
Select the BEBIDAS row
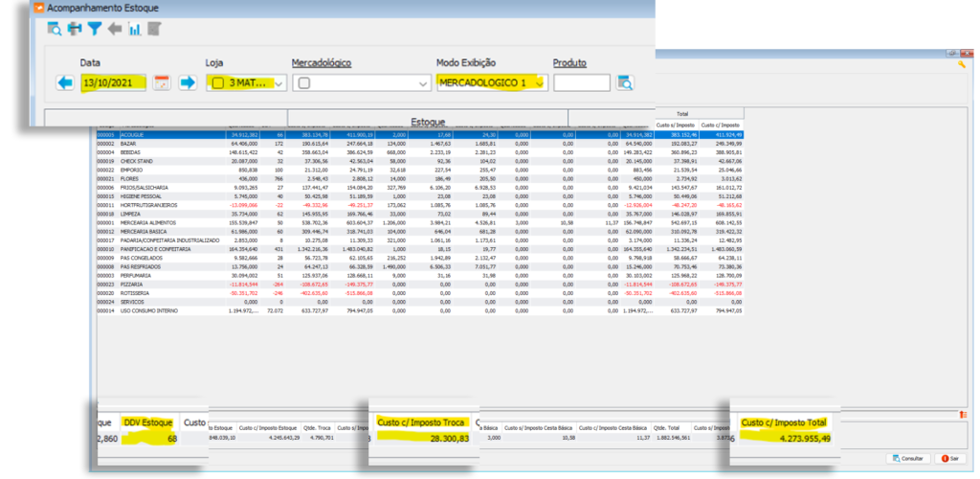tap(420, 152)
